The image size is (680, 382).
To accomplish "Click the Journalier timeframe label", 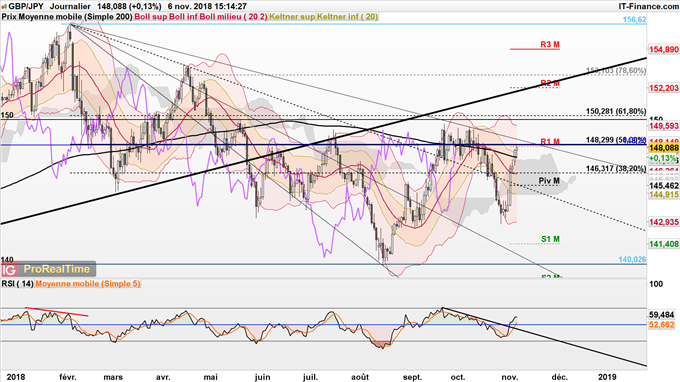I will coord(70,7).
